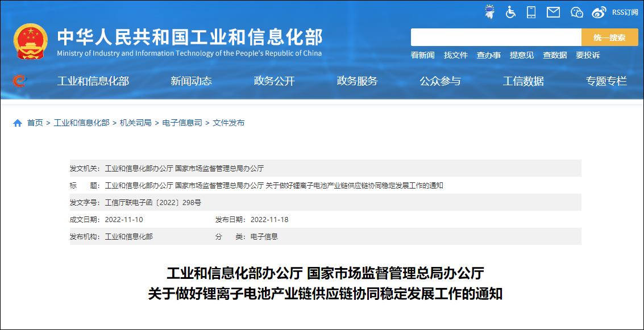Open the WeChat icon

[576, 12]
